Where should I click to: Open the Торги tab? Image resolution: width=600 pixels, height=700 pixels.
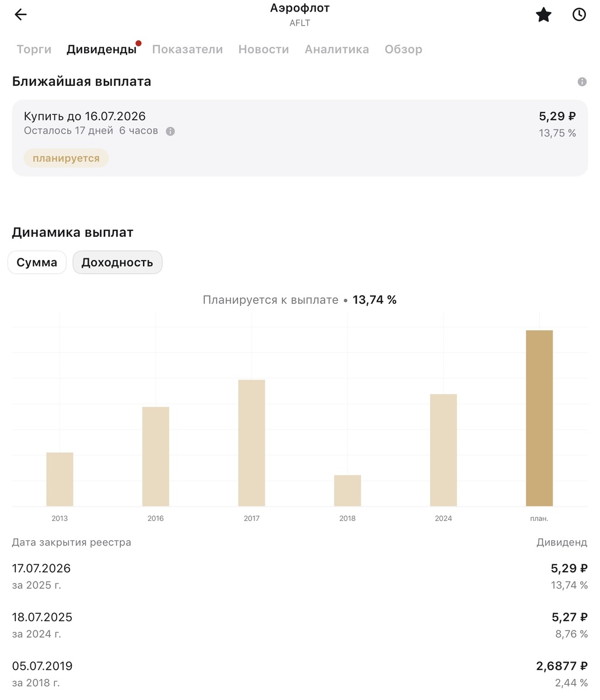pyautogui.click(x=34, y=50)
